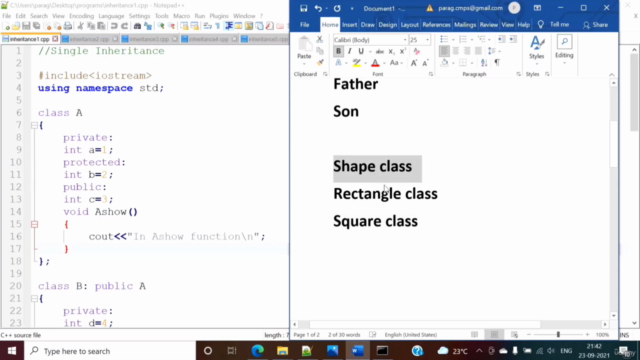
Task: Click the Redo icon in the Word title bar
Action: [x=337, y=8]
